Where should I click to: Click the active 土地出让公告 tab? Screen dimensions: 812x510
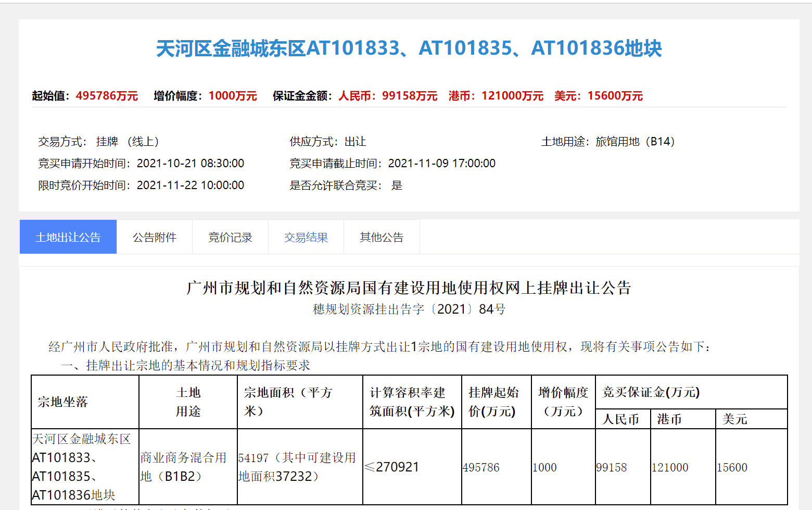coord(68,237)
